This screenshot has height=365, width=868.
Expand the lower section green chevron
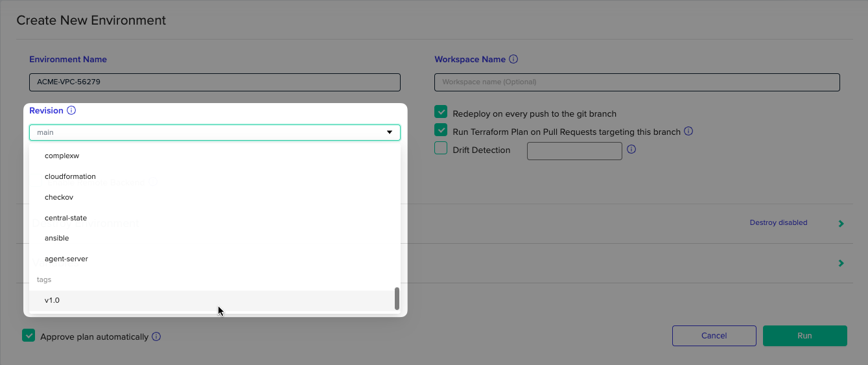click(841, 263)
